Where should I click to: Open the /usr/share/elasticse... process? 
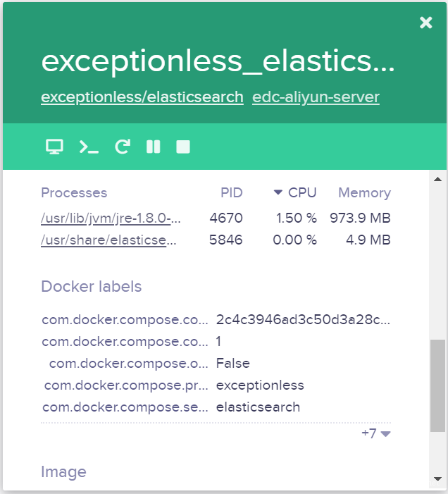pyautogui.click(x=108, y=240)
